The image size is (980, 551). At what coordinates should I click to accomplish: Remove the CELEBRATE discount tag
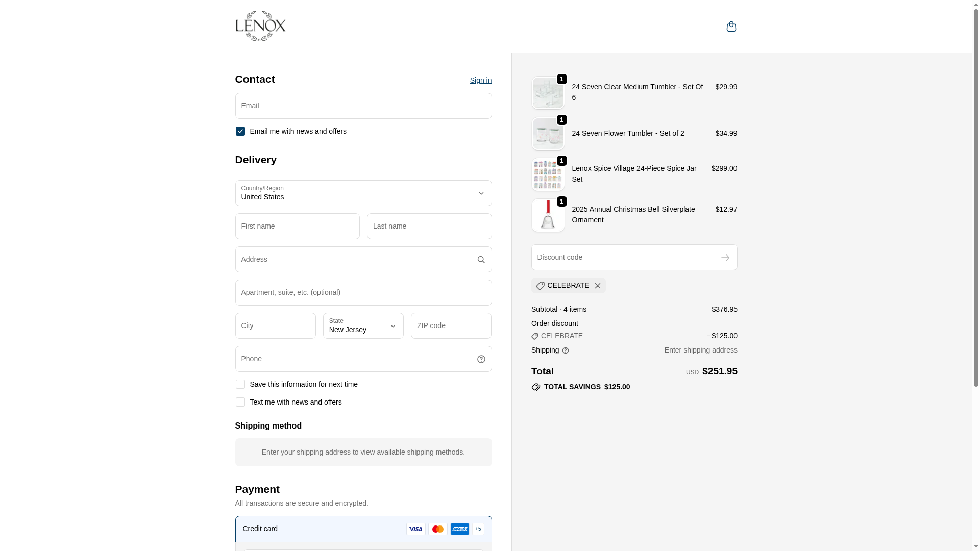[x=597, y=286]
